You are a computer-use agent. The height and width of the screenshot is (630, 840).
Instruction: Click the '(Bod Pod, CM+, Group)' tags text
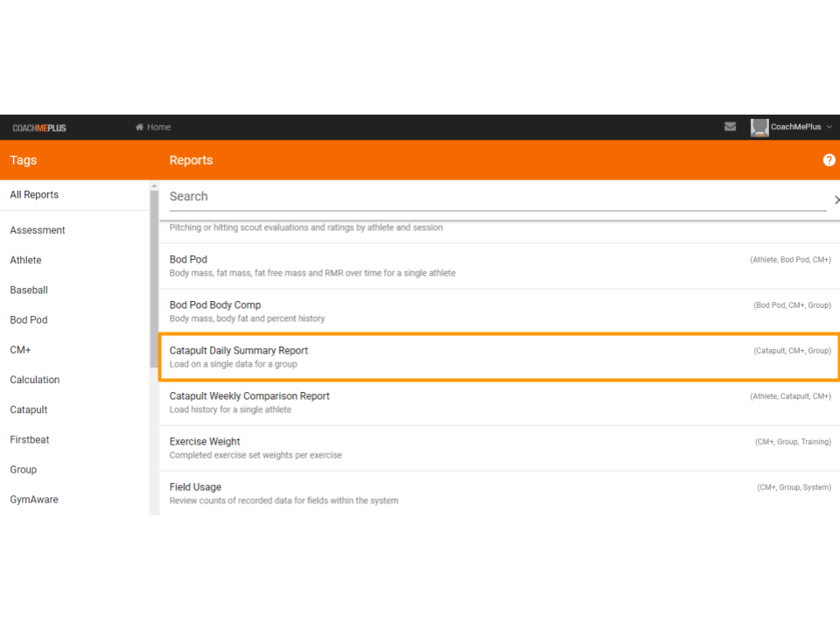coord(793,305)
